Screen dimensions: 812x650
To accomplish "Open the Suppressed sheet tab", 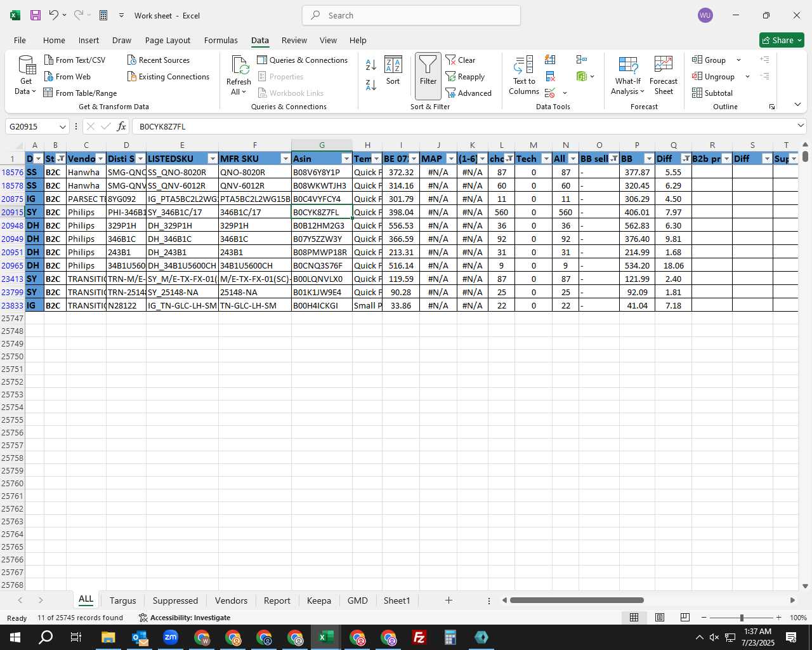I will tap(175, 600).
